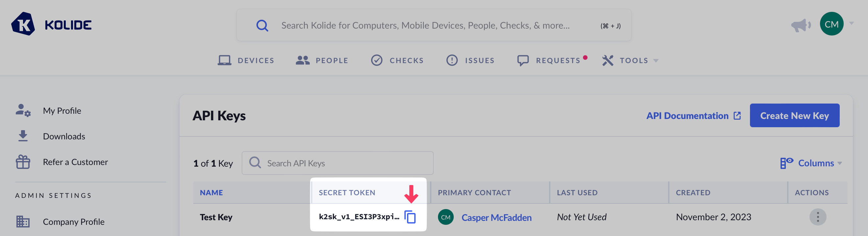Viewport: 868px width, 236px height.
Task: Switch to the Checks tab
Action: click(x=397, y=60)
